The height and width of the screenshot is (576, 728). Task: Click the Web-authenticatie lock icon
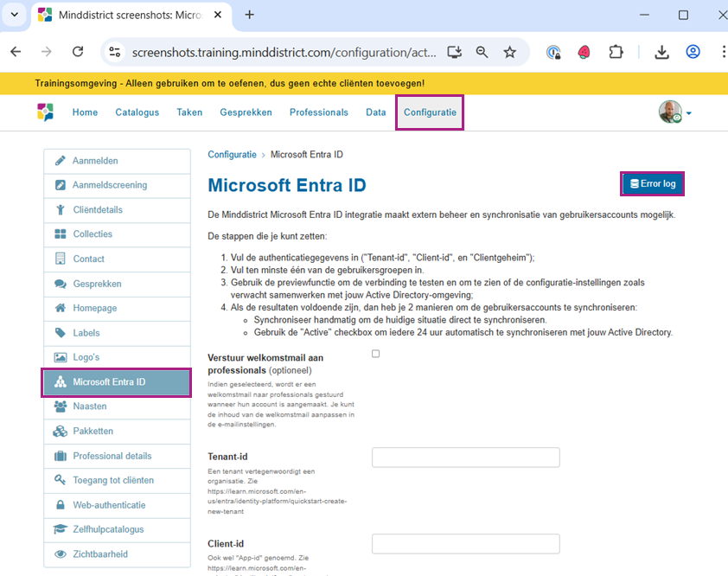(61, 505)
